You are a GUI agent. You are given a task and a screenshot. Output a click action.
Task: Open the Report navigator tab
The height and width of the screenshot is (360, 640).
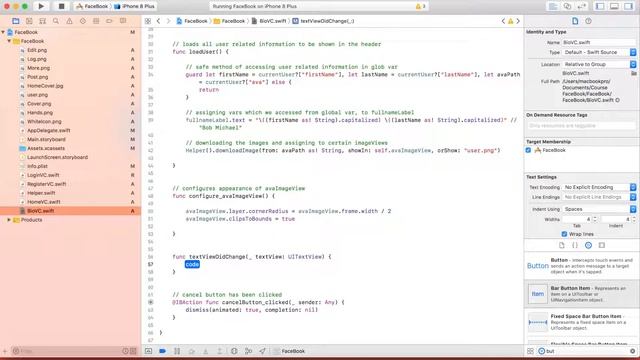coord(123,21)
